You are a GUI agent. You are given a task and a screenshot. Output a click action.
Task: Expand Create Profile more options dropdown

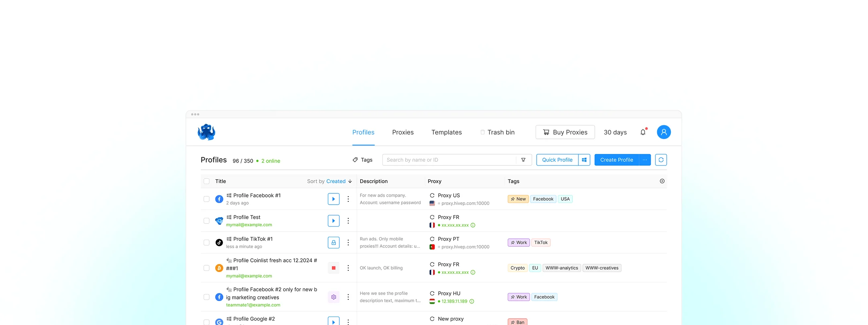click(x=645, y=160)
